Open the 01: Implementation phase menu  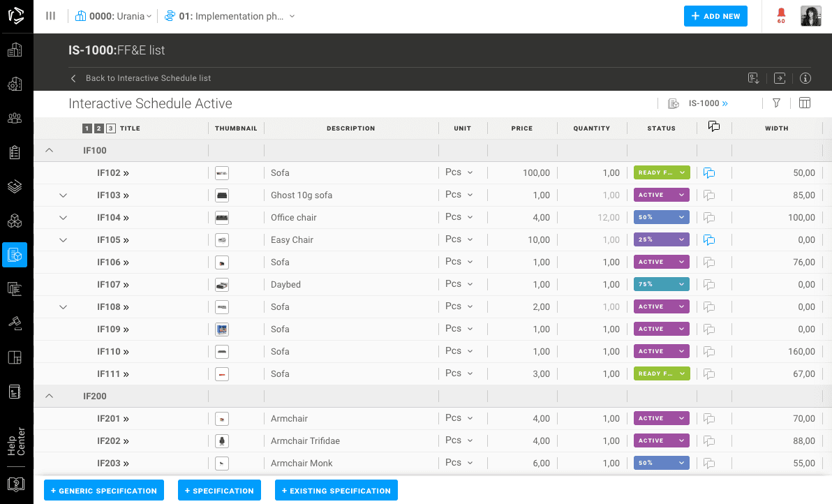(230, 16)
